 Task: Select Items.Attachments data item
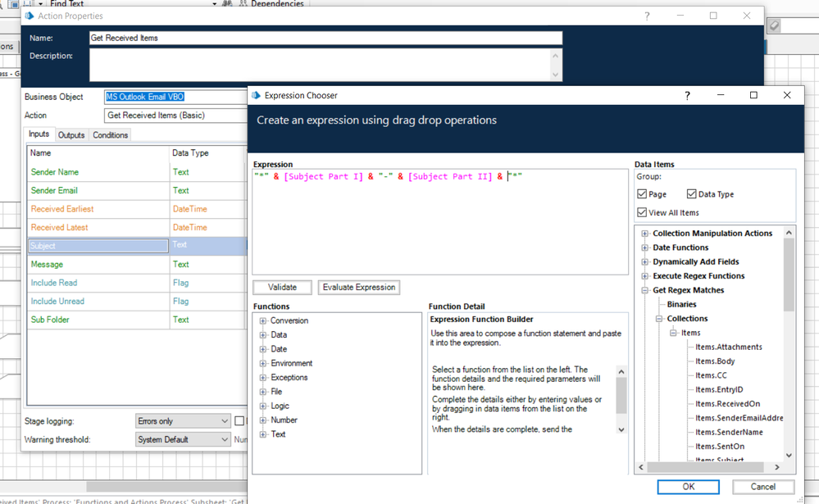click(x=728, y=347)
